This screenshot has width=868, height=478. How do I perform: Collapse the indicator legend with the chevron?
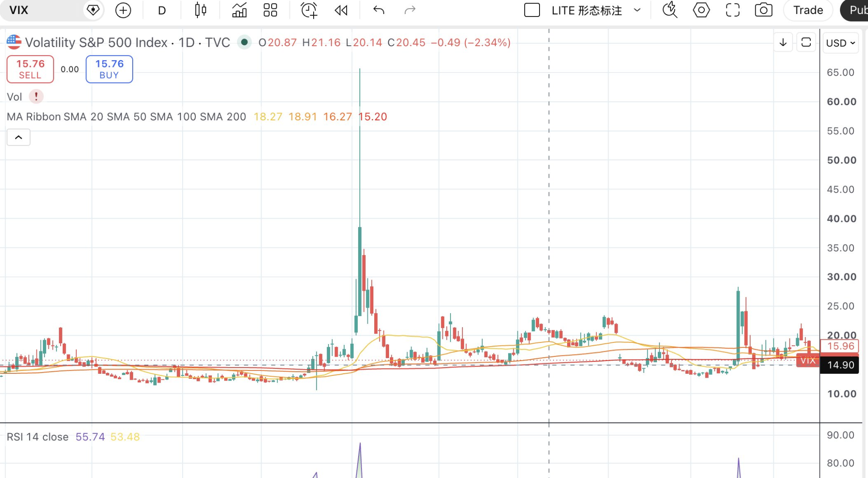19,137
